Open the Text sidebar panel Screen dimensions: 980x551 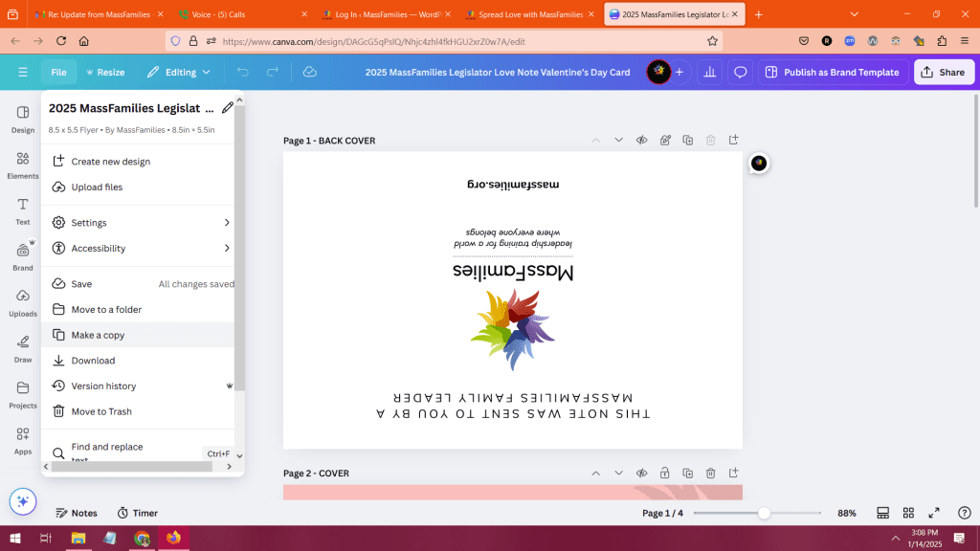pyautogui.click(x=23, y=211)
